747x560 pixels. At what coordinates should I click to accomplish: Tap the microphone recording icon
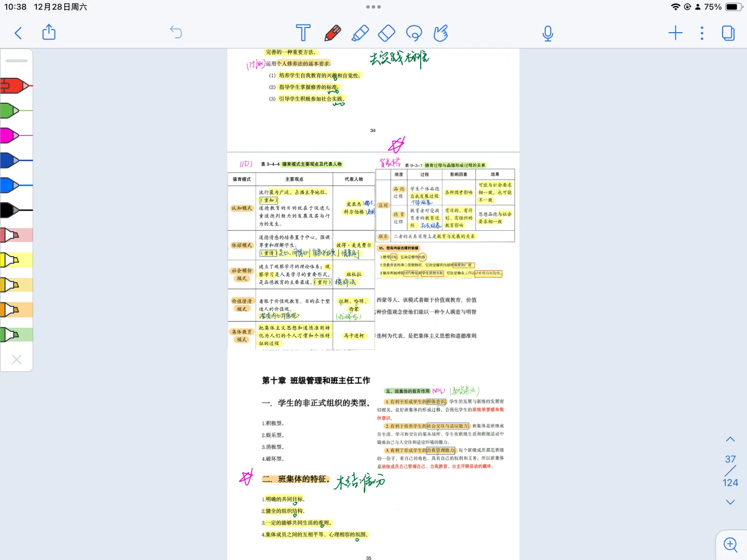pos(548,33)
